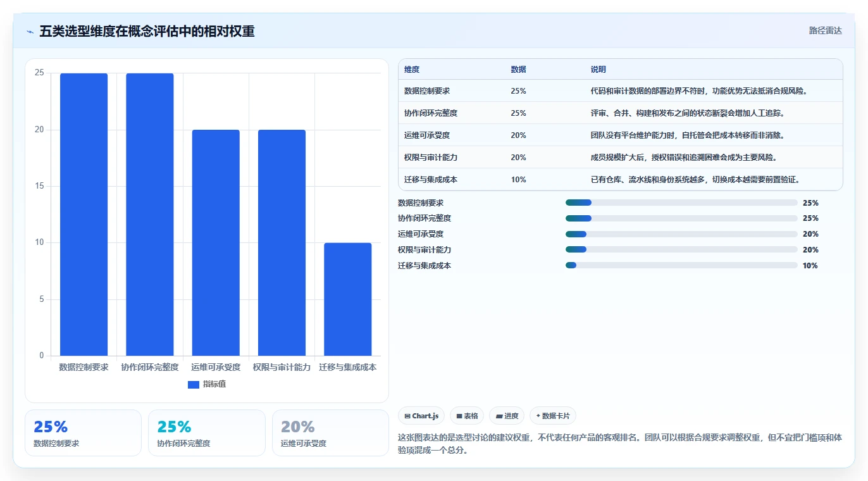This screenshot has width=868, height=481.
Task: Click the 路径雷达 label in header
Action: (825, 30)
